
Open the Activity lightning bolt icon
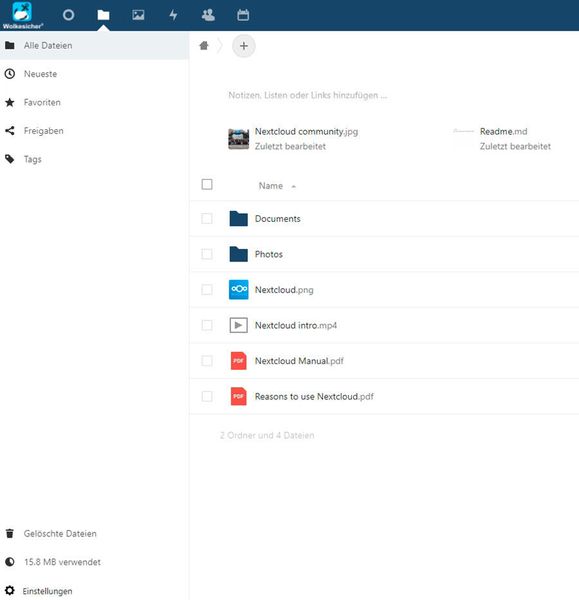tap(173, 15)
